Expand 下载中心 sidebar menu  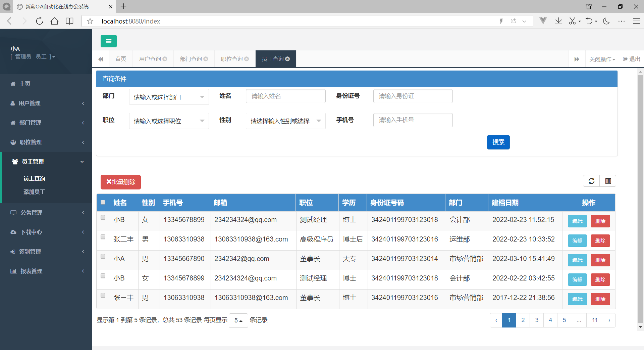tap(46, 232)
